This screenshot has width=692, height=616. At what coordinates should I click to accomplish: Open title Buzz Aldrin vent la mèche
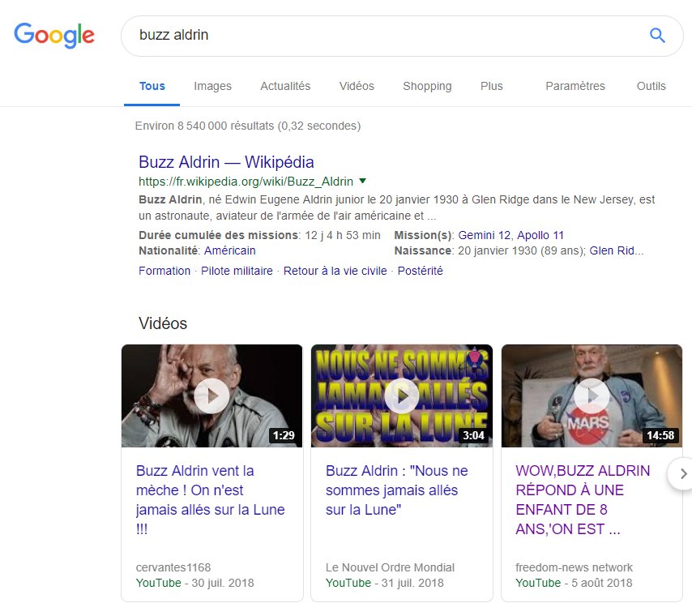pos(211,500)
